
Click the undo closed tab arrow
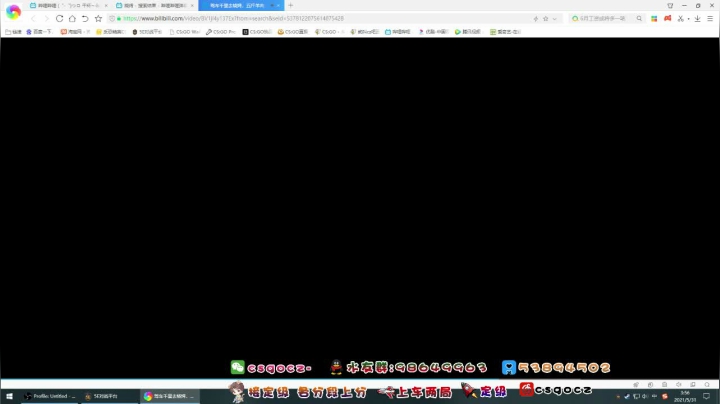85,19
